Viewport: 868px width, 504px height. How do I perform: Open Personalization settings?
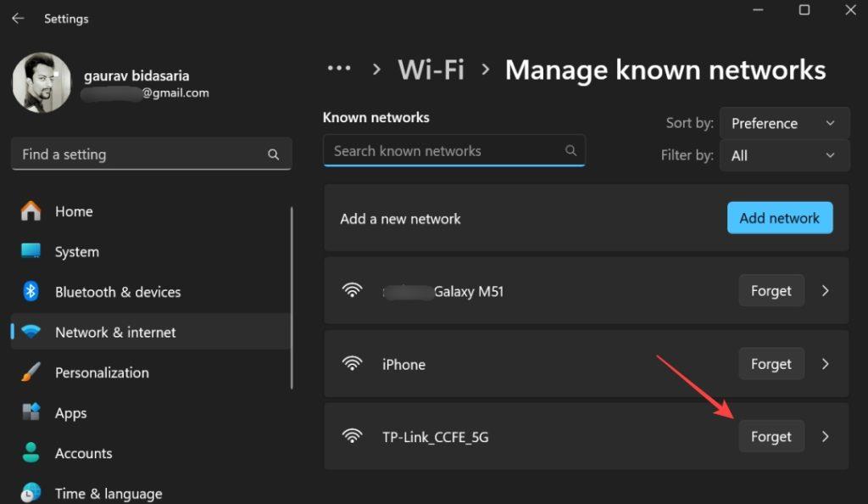point(151,372)
